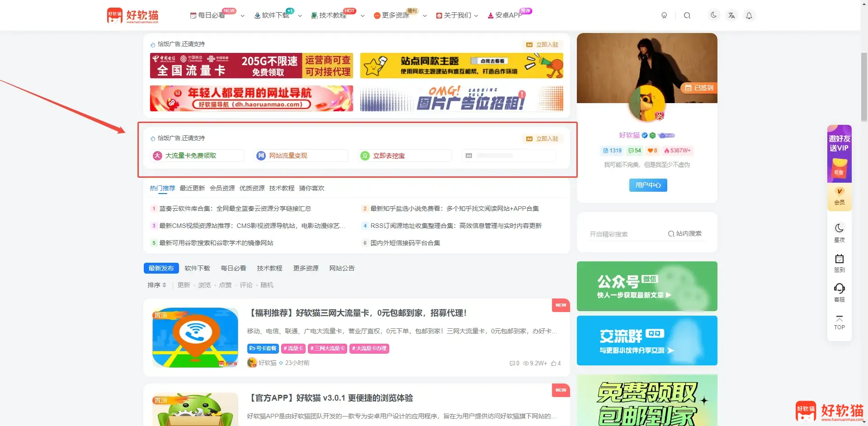
Task: Open hot article 蓝奏云软件库合集
Action: [235, 208]
